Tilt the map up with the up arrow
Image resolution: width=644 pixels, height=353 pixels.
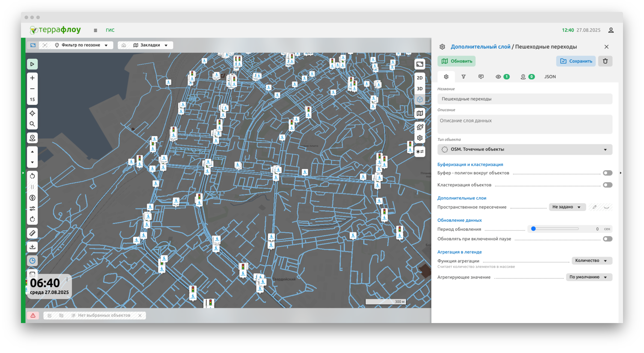point(32,152)
